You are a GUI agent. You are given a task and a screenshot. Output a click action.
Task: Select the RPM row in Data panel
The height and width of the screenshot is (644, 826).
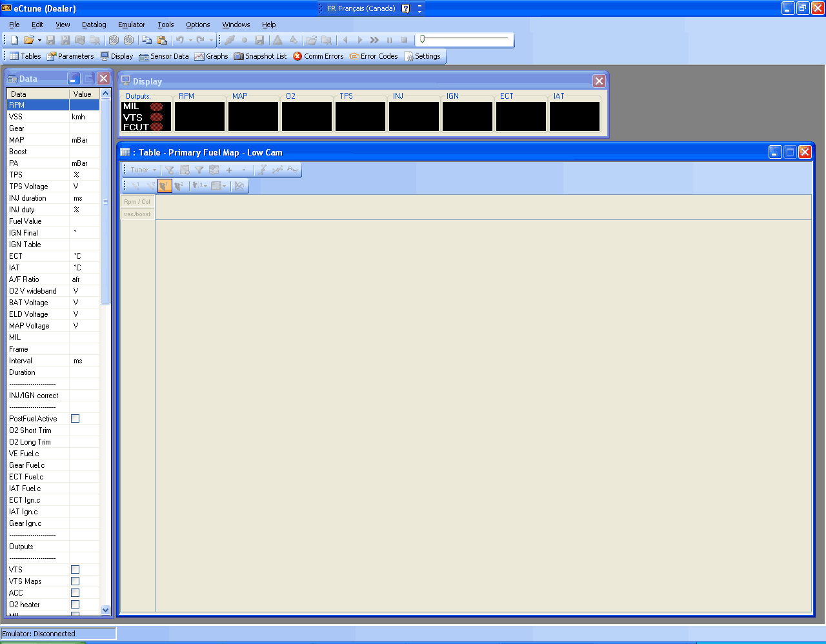(53, 105)
